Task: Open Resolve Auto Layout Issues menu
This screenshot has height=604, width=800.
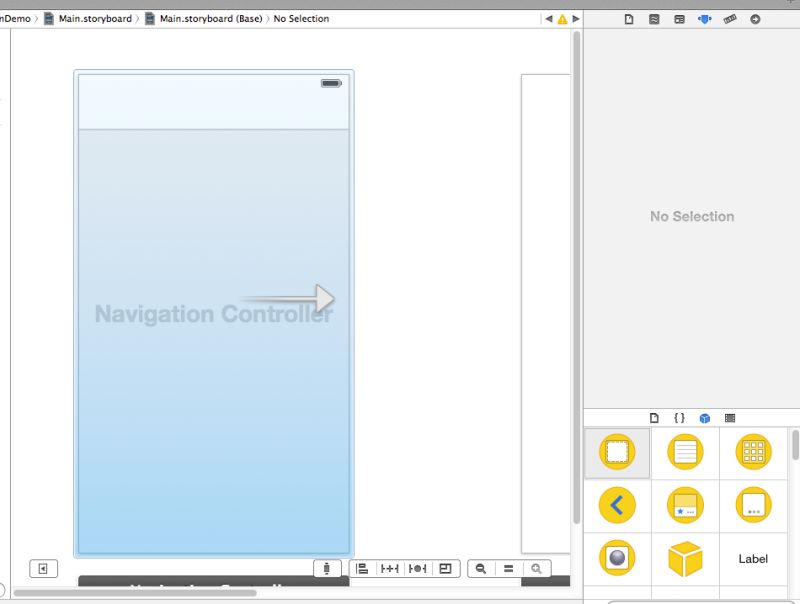Action: pos(417,568)
